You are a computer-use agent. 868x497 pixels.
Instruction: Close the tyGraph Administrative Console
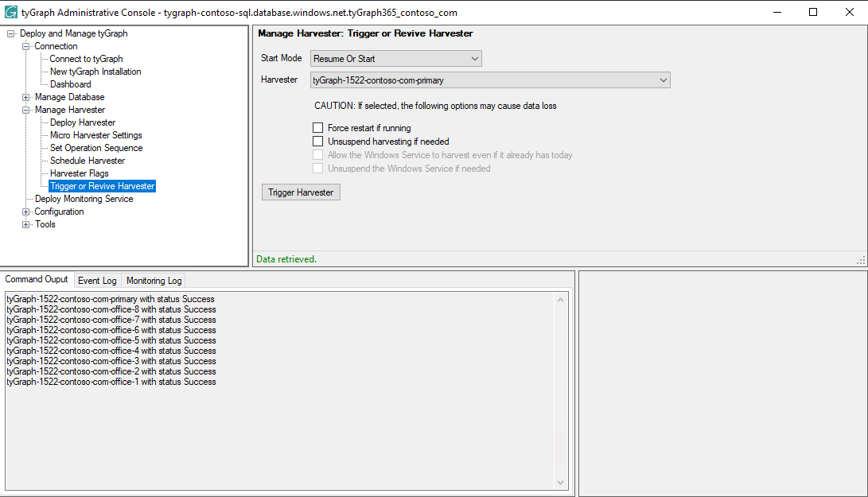pos(849,12)
